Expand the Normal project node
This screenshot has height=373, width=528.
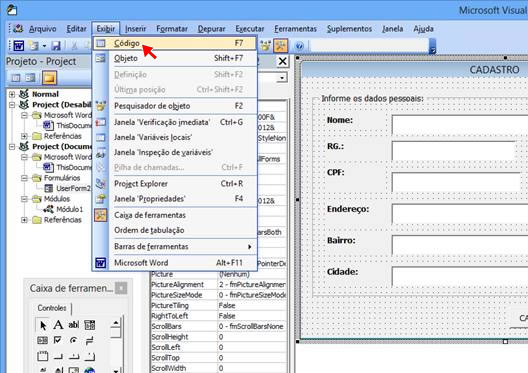click(x=12, y=94)
